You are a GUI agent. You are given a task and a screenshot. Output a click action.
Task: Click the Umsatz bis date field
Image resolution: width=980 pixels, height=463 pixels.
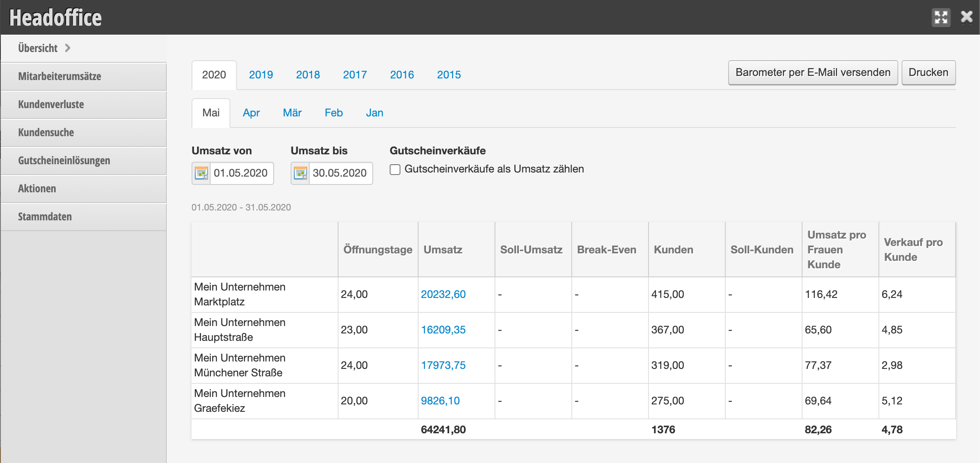tap(340, 173)
